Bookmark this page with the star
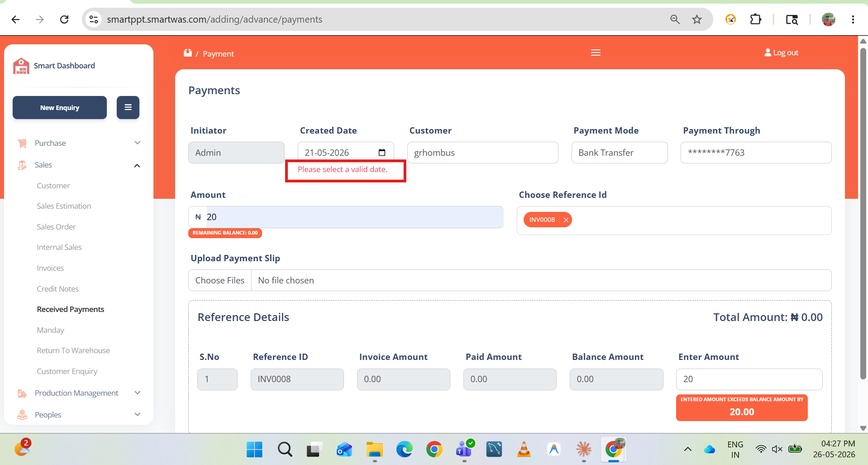Viewport: 868px width, 465px height. [697, 19]
